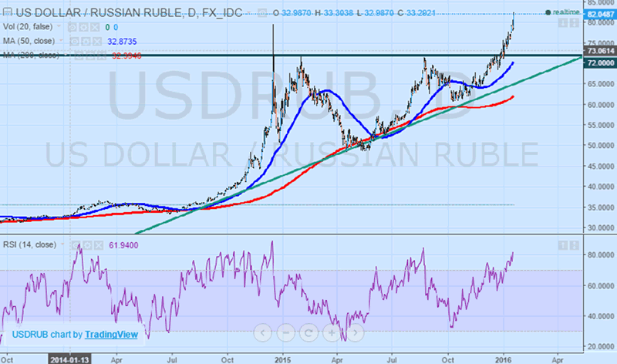Open dropdown next to US DOLLAR / RUSSIAN RUBLE title
The width and height of the screenshot is (617, 364).
(x=248, y=13)
